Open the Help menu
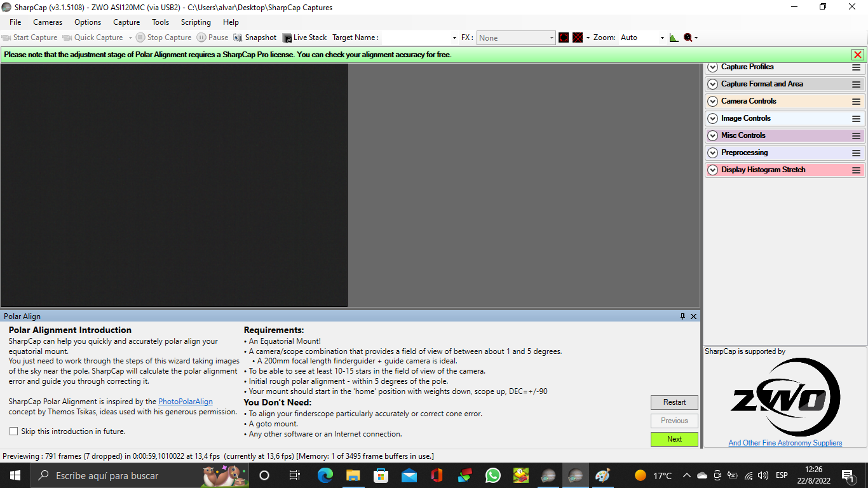 coord(231,22)
